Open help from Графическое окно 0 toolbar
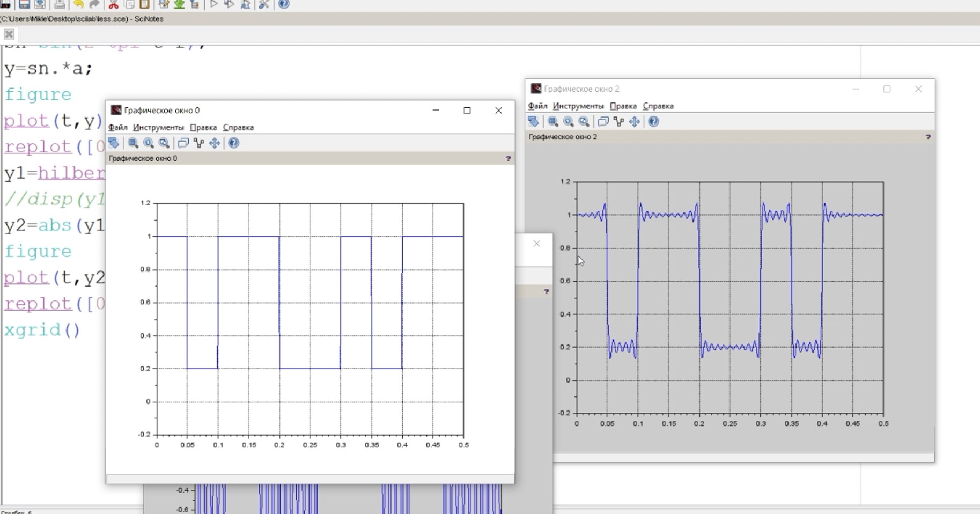 point(233,143)
